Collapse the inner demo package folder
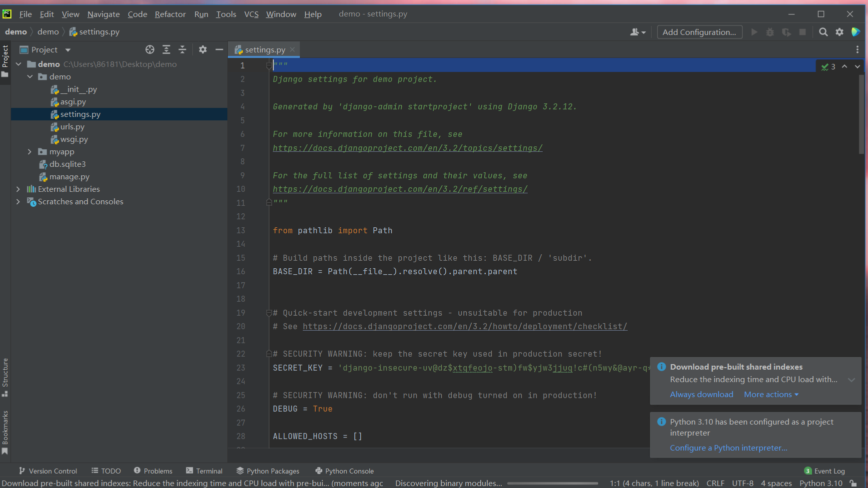Viewport: 868px width, 488px height. 30,76
